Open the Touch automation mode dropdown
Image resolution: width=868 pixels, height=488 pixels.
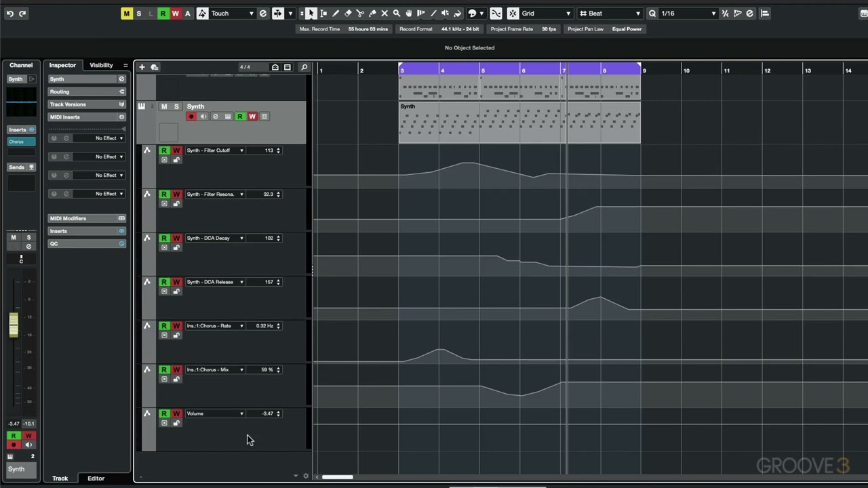point(233,14)
